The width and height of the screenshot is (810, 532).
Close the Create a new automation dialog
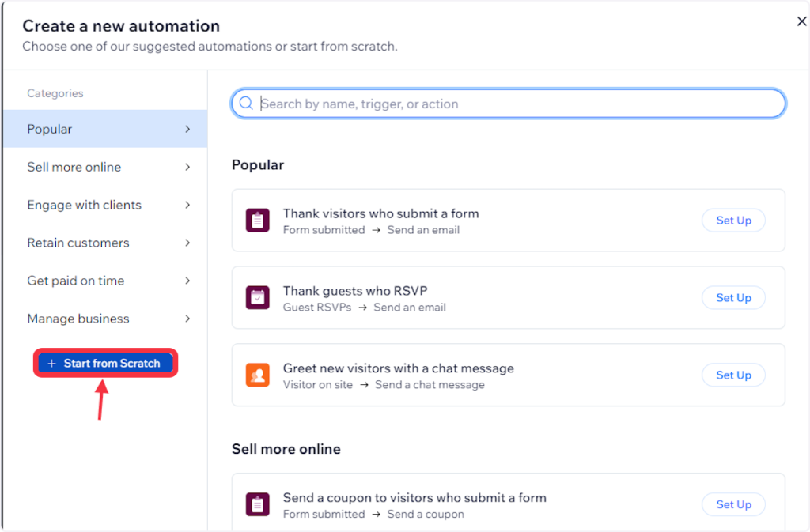(801, 22)
